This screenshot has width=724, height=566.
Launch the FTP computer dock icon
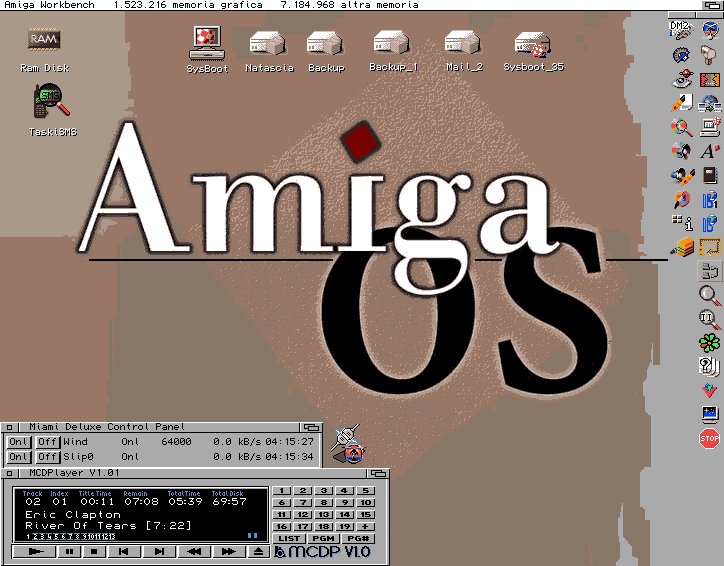pyautogui.click(x=710, y=127)
